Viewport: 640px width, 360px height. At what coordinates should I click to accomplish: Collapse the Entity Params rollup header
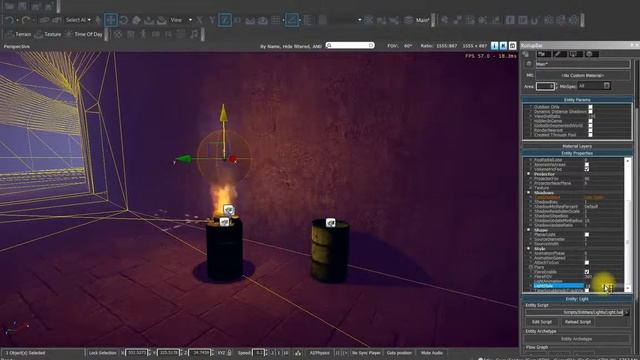click(577, 100)
